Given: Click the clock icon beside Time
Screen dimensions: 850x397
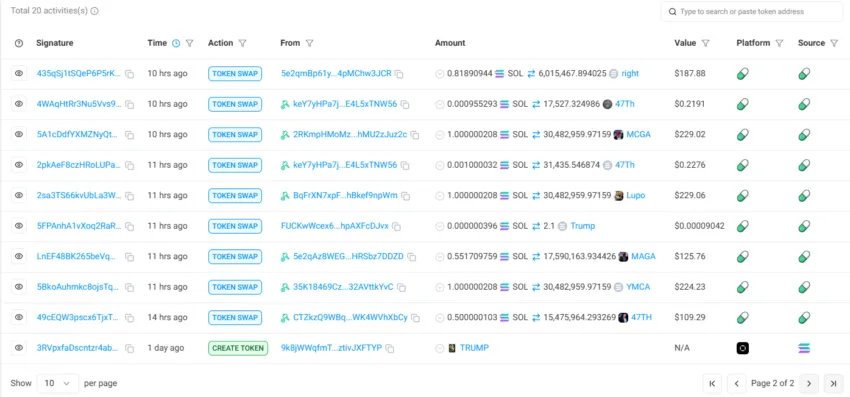Looking at the screenshot, I should (x=176, y=43).
